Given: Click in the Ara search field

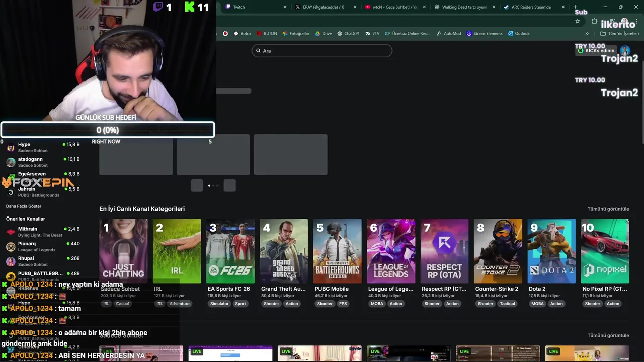Looking at the screenshot, I should pos(322,51).
